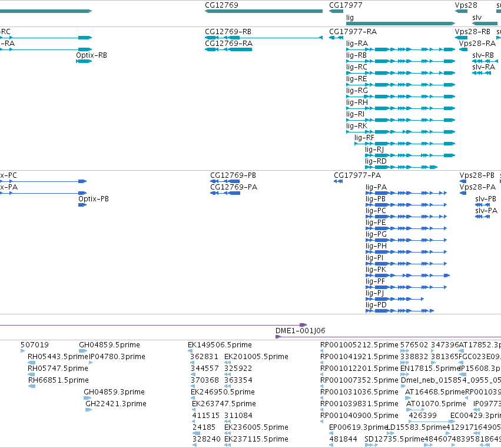The height and width of the screenshot is (448, 501).
Task: Click the DME1-001J06 clone label
Action: 300,331
